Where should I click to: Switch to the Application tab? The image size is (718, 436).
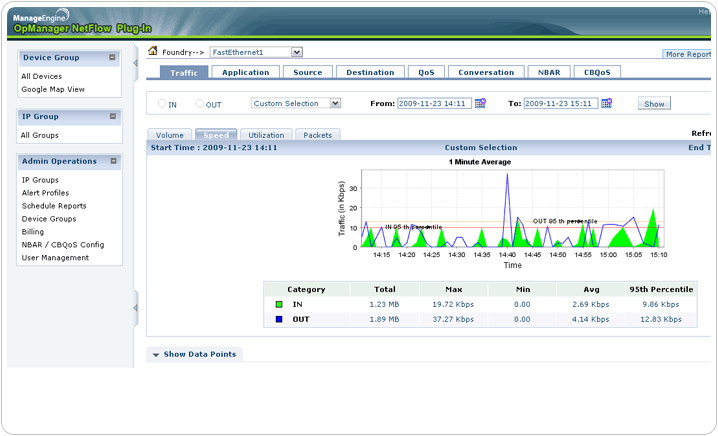tap(245, 72)
